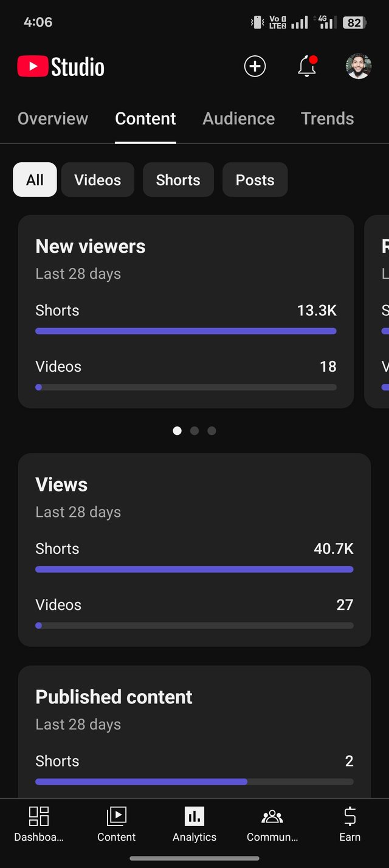Go to Dashboard in bottom navigation
The width and height of the screenshot is (389, 868).
(x=39, y=824)
